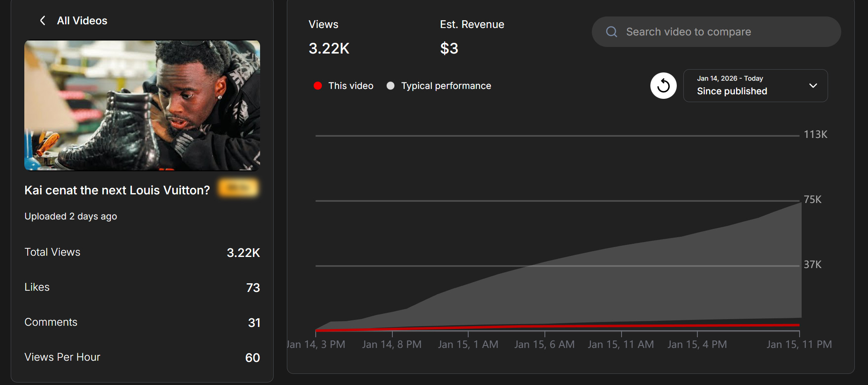Click the grey Typical performance legend dot
The height and width of the screenshot is (385, 868).
(x=390, y=86)
